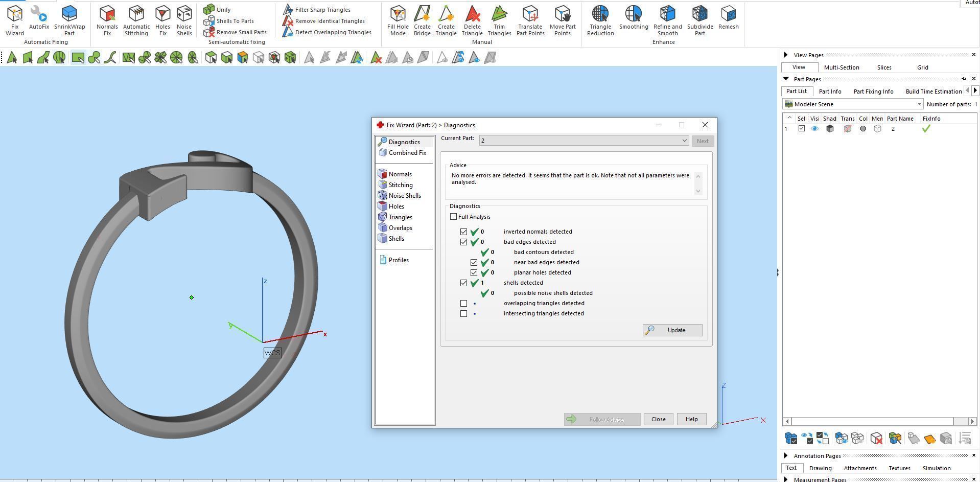980x482 pixels.
Task: Expand the Annotation Pages panel
Action: pos(786,455)
